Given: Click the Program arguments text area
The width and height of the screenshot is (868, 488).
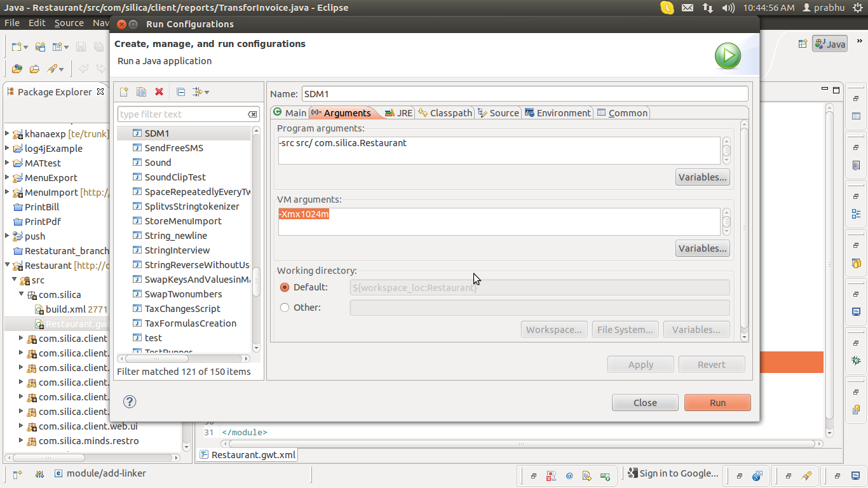Looking at the screenshot, I should tap(499, 151).
